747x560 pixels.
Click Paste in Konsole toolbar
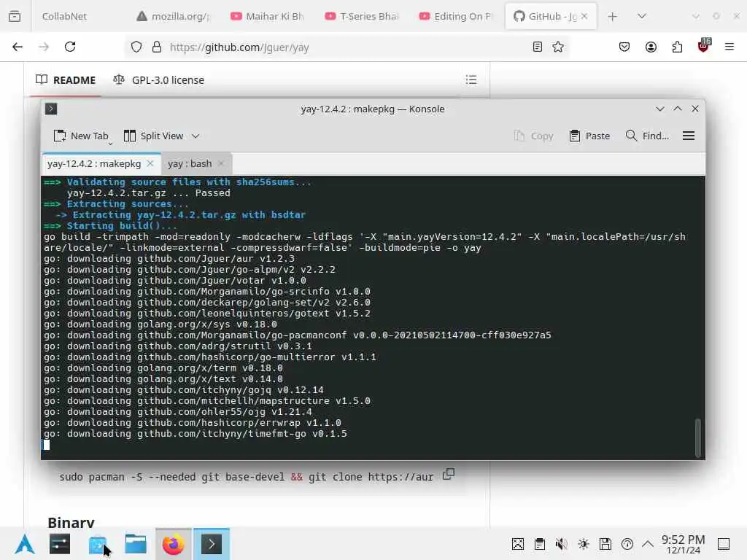click(x=589, y=136)
